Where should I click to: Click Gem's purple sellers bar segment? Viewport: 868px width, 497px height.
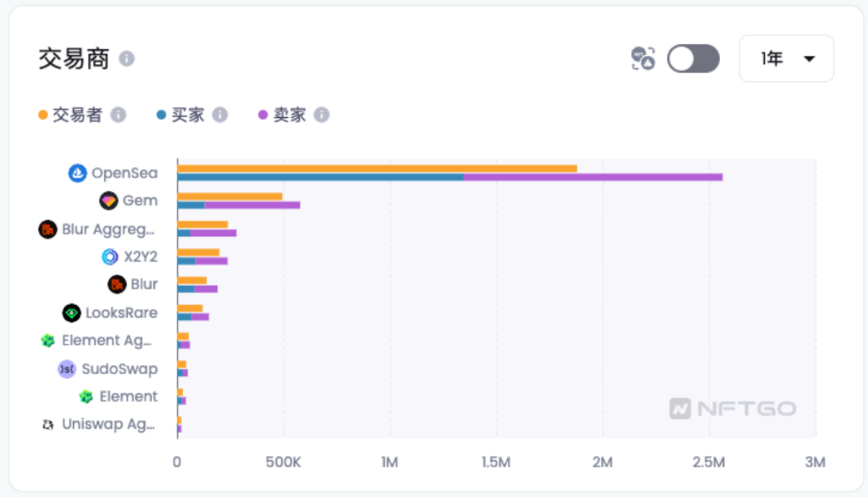[x=252, y=205]
